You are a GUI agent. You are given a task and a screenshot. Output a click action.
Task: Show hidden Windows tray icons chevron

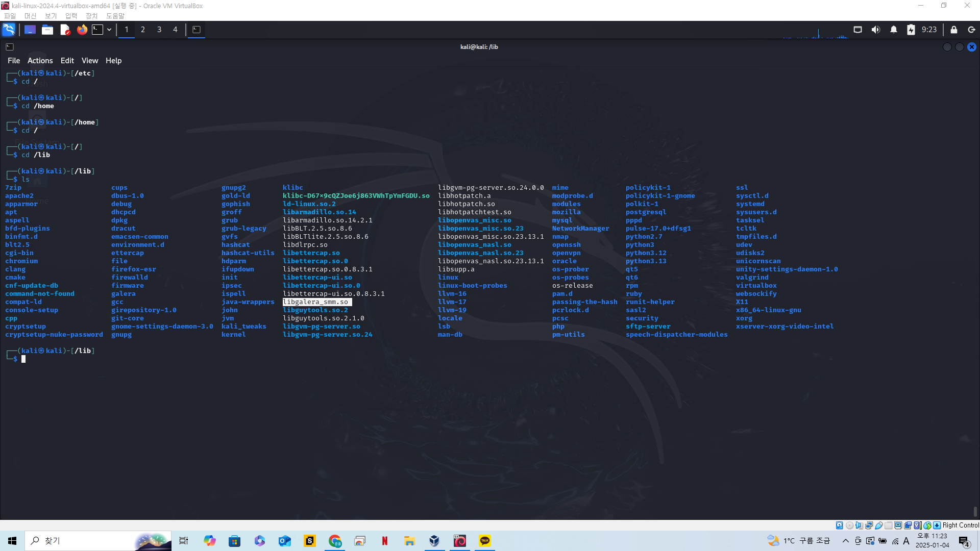pos(845,541)
